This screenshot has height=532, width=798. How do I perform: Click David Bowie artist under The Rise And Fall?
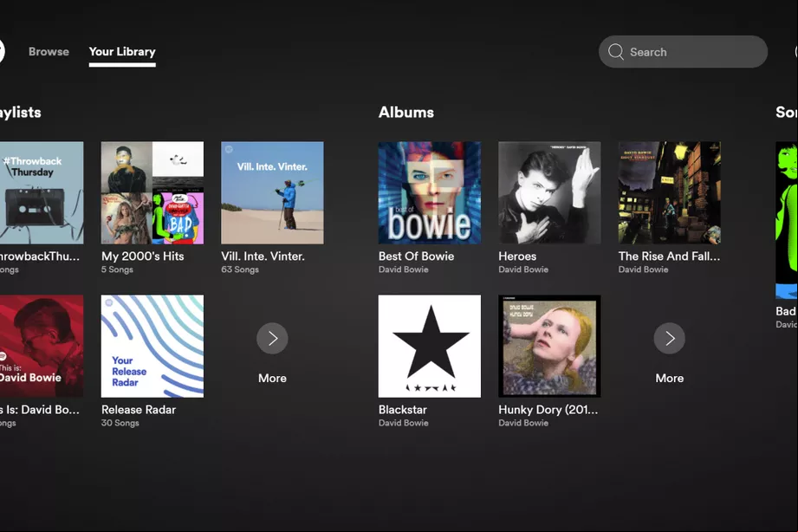tap(643, 269)
